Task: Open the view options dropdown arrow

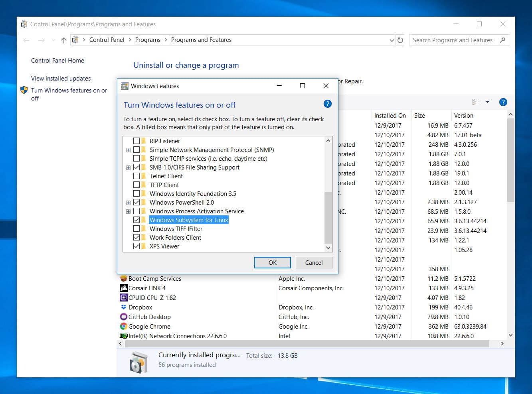Action: point(487,102)
